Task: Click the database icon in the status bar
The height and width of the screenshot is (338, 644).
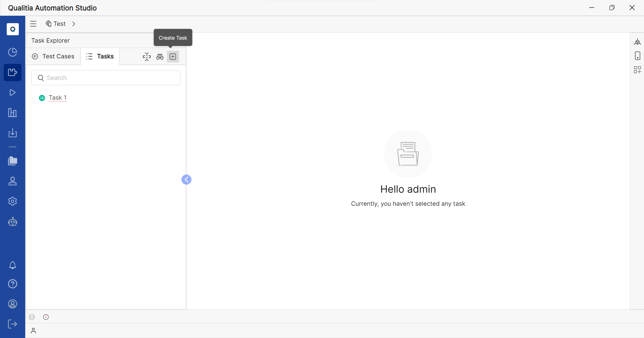Action: tap(32, 317)
